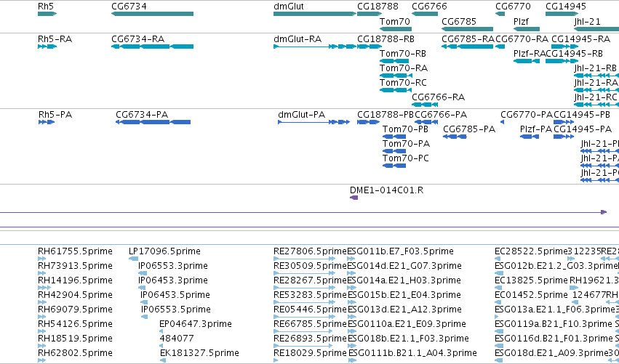Click the CG6770 gene label
This screenshot has height=364, width=619.
tap(514, 7)
